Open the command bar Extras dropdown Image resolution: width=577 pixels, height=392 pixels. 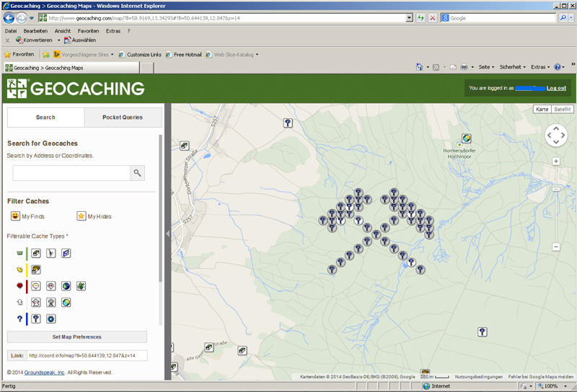coord(540,67)
